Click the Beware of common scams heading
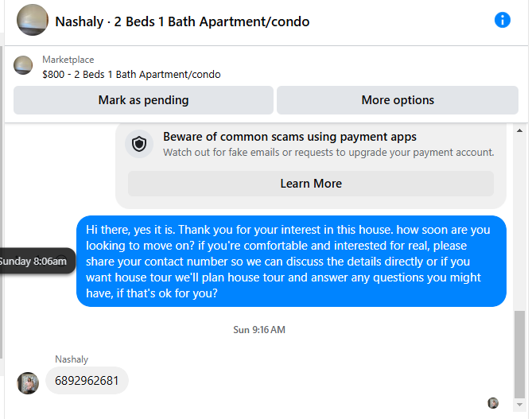532x419 pixels. 289,137
